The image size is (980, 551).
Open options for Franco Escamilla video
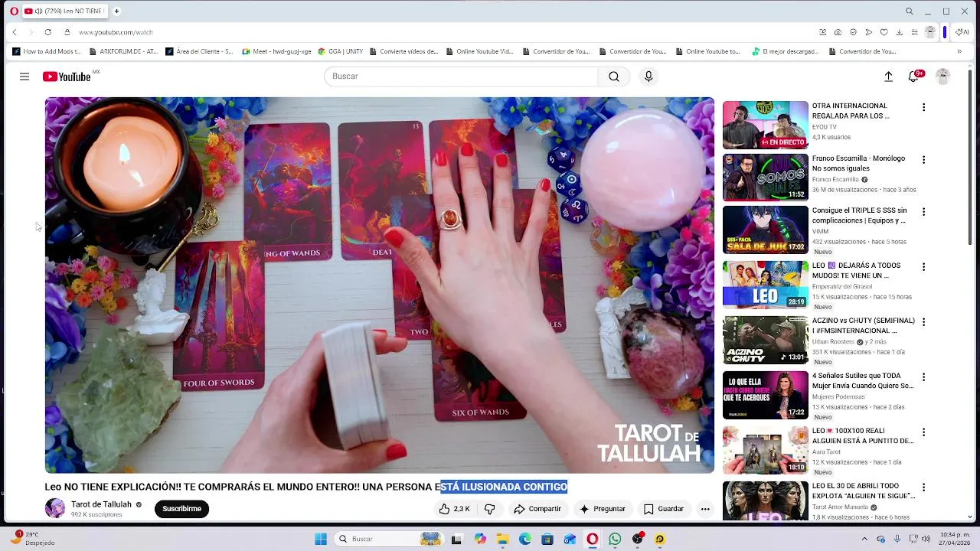923,160
